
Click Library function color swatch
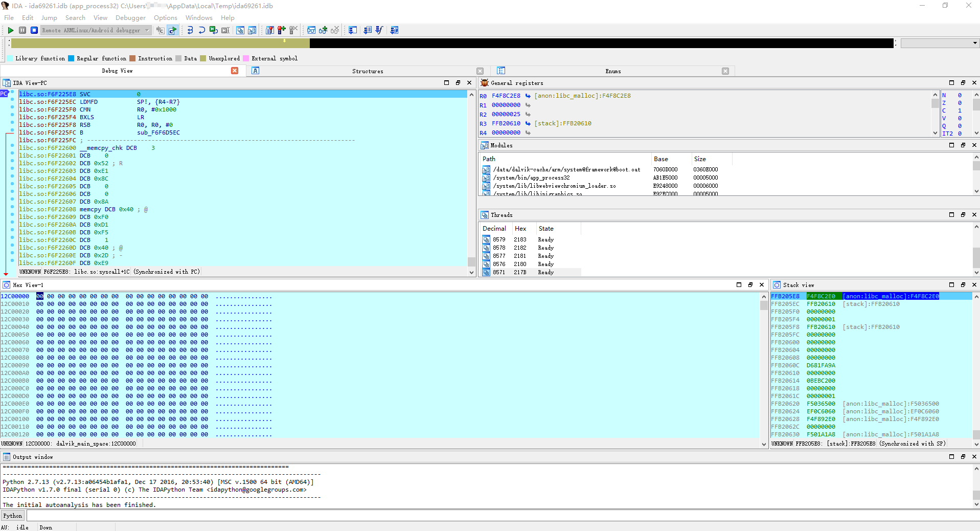point(10,58)
